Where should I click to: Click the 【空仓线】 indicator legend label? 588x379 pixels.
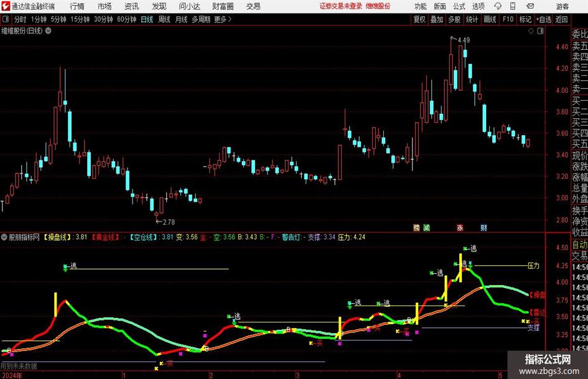[x=144, y=237]
